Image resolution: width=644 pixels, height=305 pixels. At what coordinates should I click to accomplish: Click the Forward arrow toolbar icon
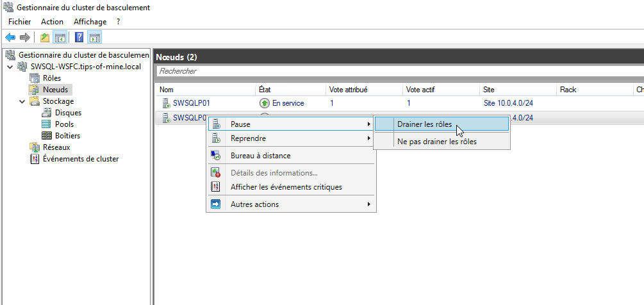point(25,38)
